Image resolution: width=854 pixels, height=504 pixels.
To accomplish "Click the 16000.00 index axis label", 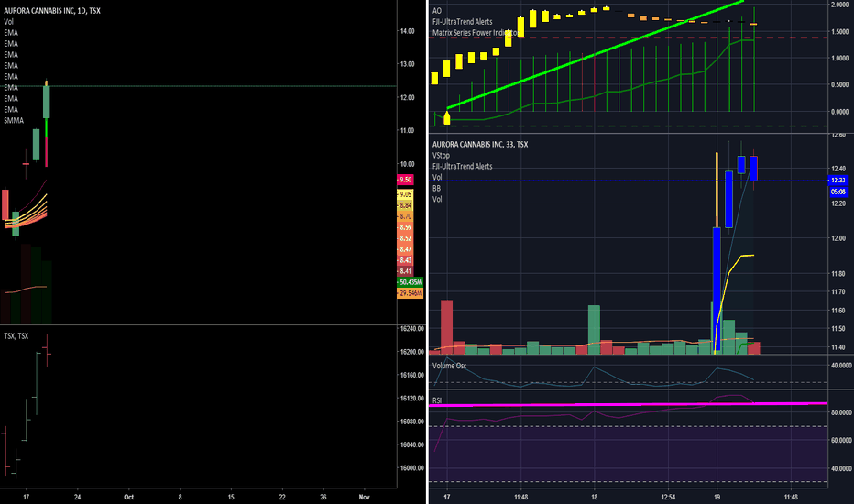I will pyautogui.click(x=411, y=468).
